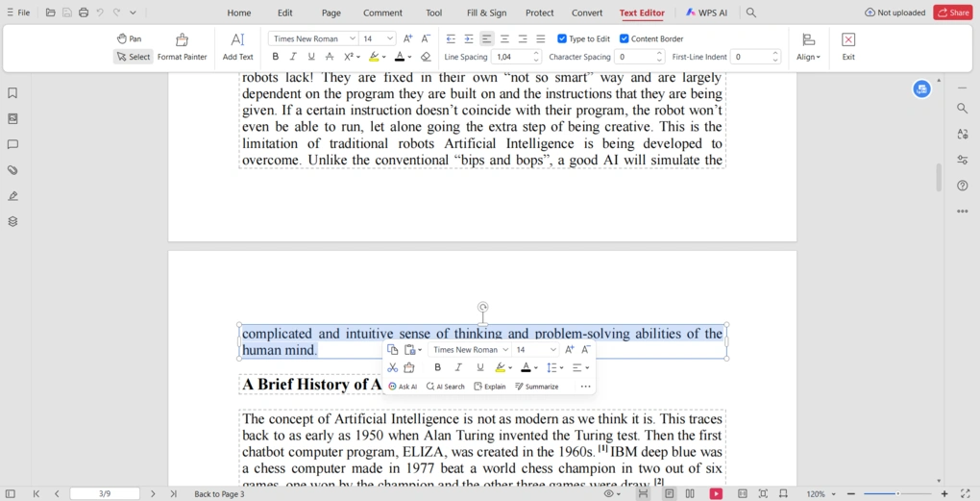Click the copy icon in floating toolbar
980x501 pixels.
point(393,350)
